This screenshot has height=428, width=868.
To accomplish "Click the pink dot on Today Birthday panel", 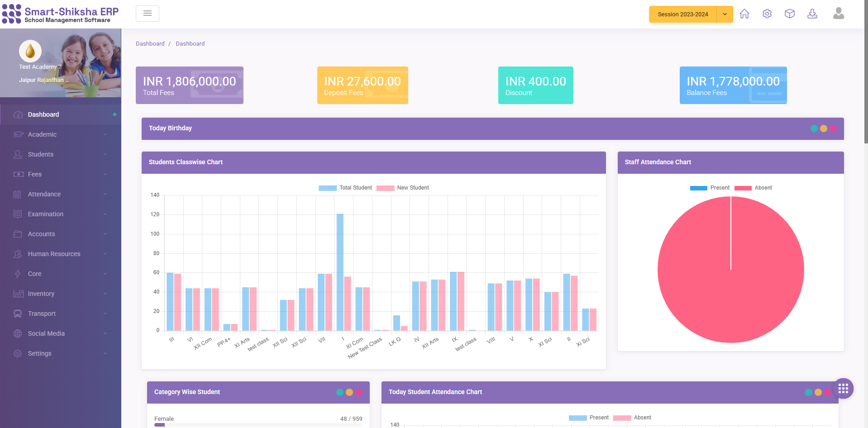I will 833,128.
